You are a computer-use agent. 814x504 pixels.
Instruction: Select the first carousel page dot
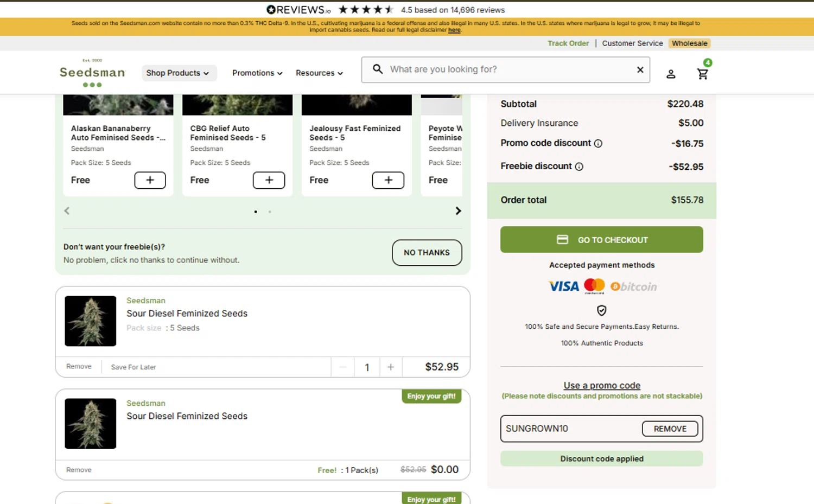(256, 212)
